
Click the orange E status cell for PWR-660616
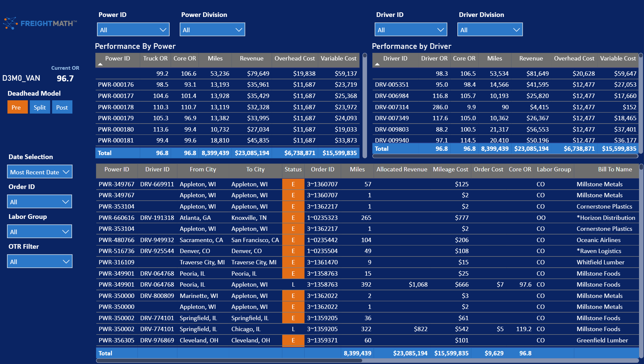(293, 218)
